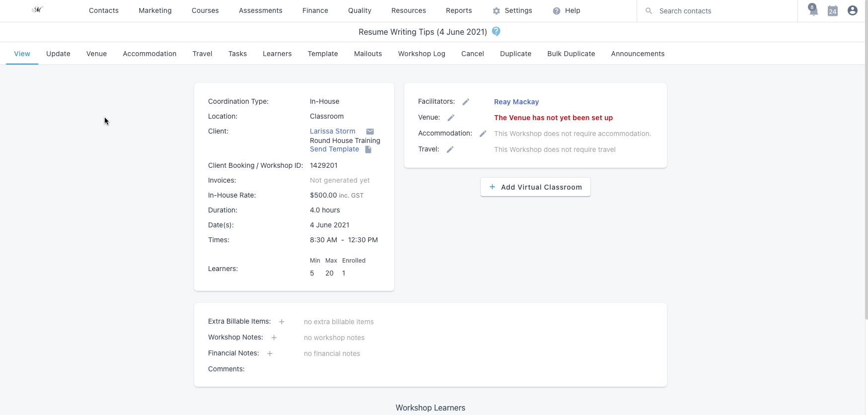
Task: Switch to the Accommodation tab
Action: (x=149, y=54)
